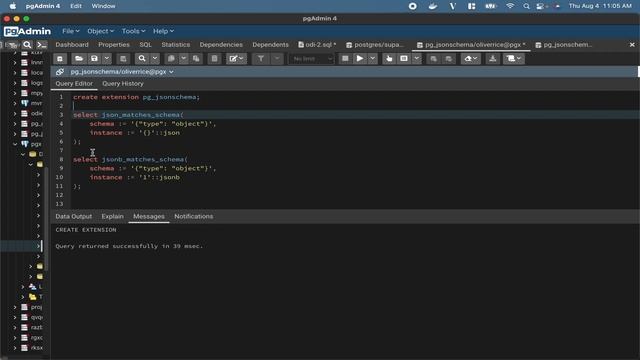Click the Find magnifier toolbar icon
The width and height of the screenshot is (640, 360).
(142, 59)
